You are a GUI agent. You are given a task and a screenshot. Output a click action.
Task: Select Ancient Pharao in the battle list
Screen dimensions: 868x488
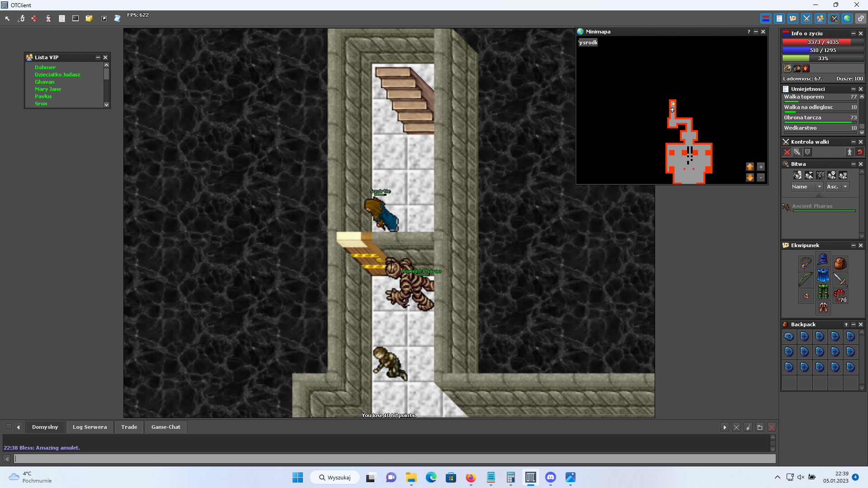pos(819,207)
